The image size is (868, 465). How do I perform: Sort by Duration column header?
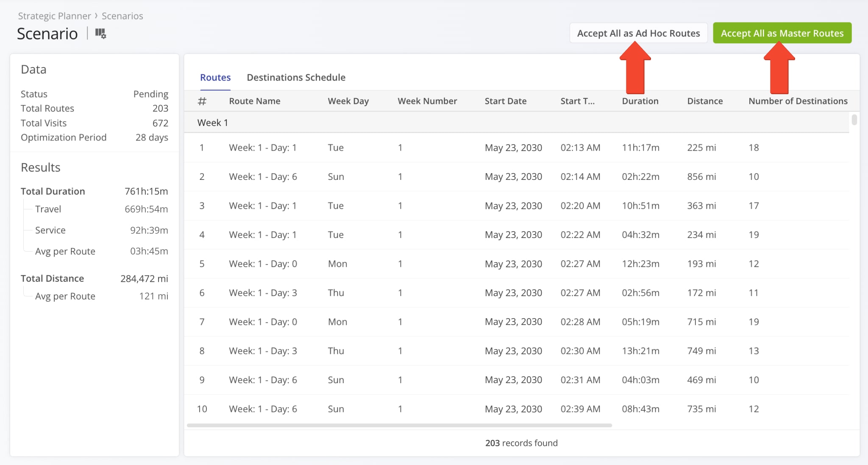pyautogui.click(x=640, y=101)
